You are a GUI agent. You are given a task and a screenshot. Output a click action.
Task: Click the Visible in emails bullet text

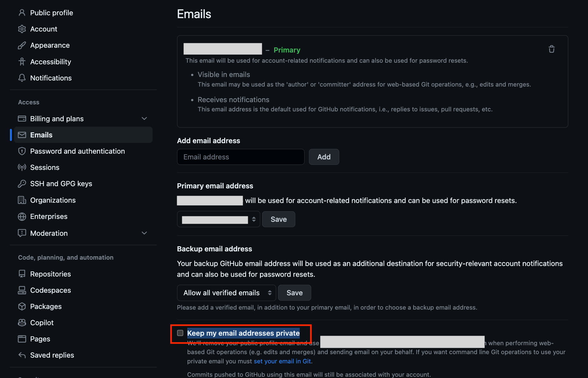pos(224,74)
